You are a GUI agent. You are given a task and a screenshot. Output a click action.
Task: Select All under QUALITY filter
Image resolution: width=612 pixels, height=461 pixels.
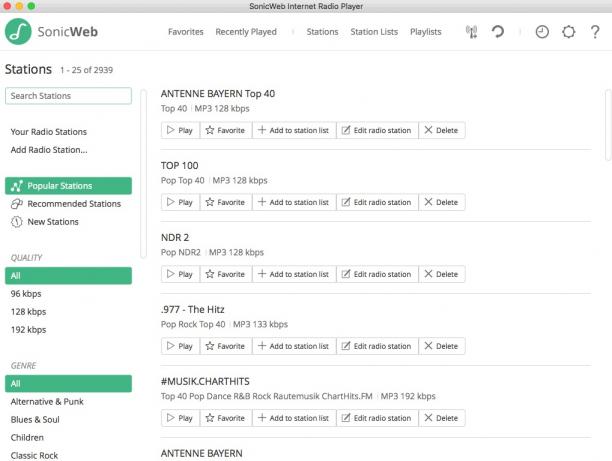[x=68, y=276]
